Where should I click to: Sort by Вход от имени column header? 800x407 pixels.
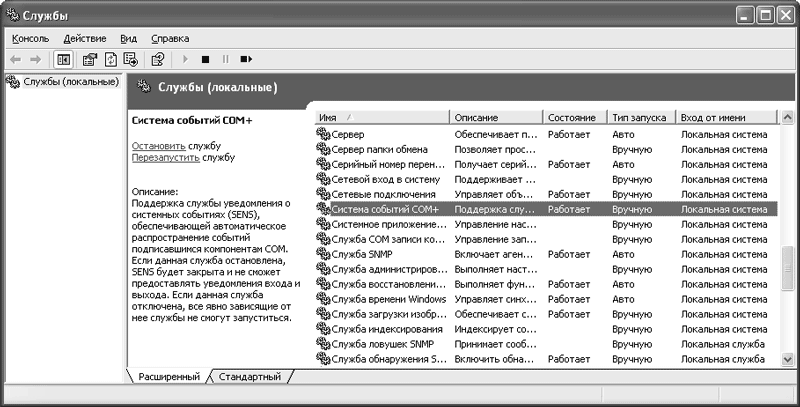pos(726,117)
